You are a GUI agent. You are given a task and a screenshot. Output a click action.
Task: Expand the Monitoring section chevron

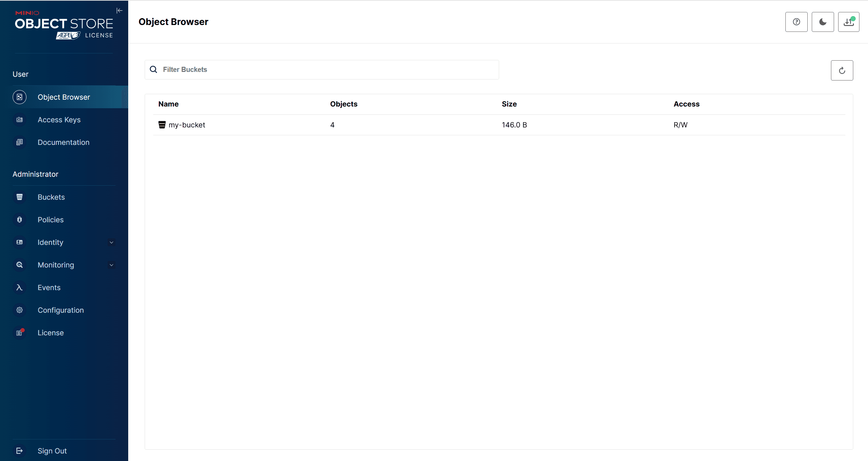coord(111,265)
